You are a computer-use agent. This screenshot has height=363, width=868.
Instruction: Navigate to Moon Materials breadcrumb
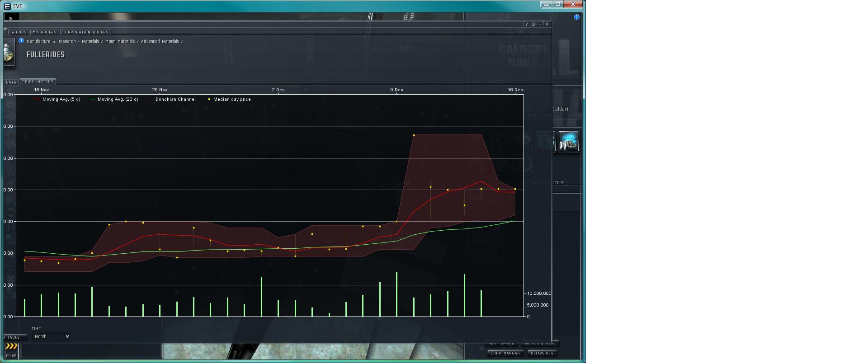[120, 41]
